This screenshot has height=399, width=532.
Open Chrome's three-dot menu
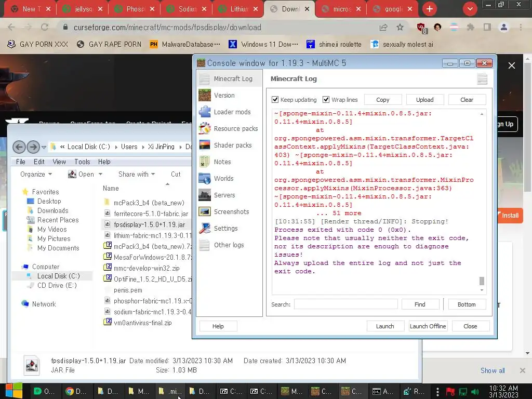point(521,27)
